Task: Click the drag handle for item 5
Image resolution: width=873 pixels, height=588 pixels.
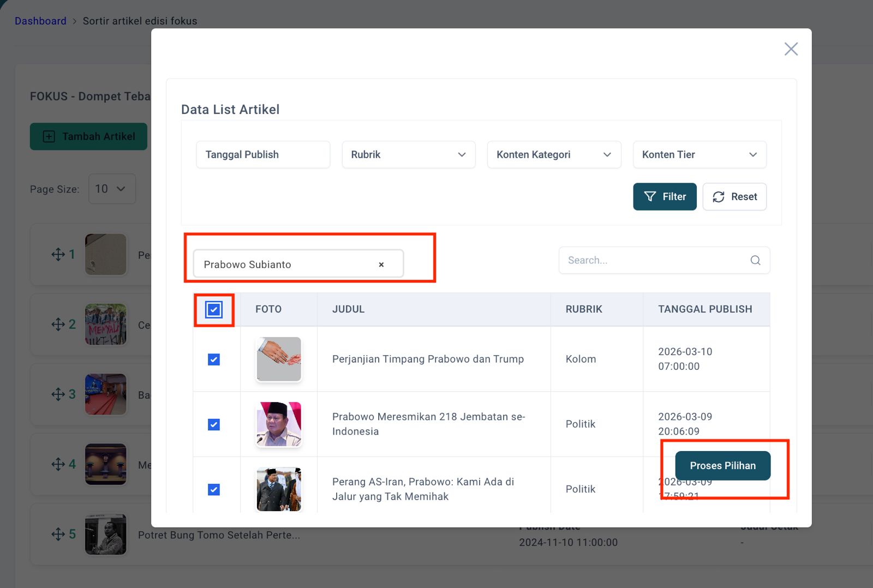Action: tap(58, 534)
